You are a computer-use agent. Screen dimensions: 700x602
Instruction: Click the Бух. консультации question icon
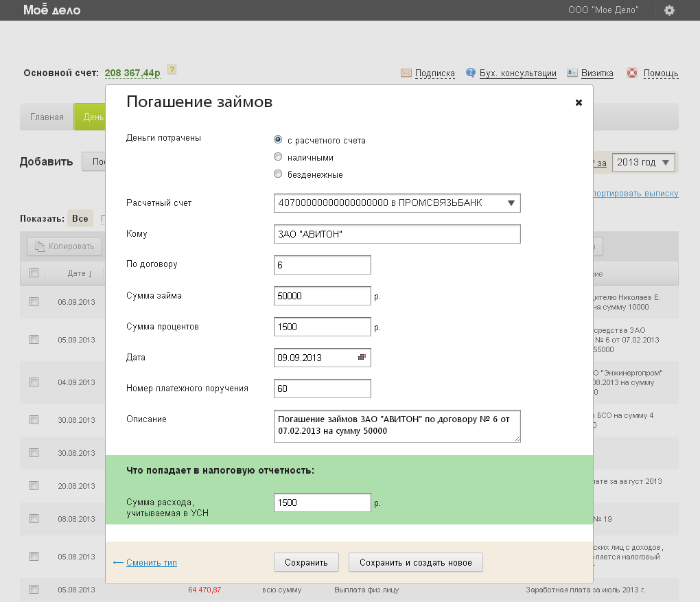pos(471,73)
